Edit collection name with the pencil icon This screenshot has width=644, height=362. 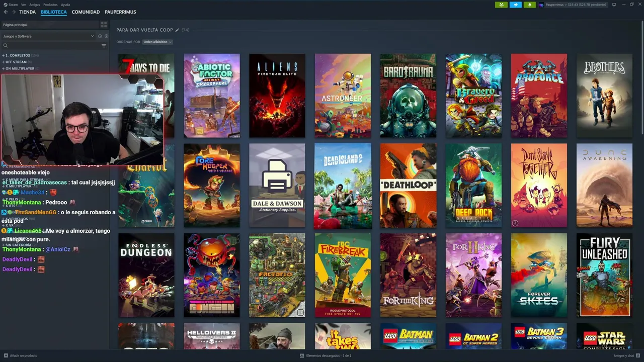[x=177, y=30]
